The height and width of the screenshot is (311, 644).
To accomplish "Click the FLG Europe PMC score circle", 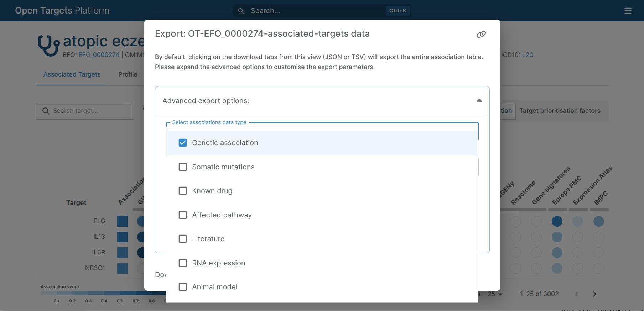I will (557, 221).
